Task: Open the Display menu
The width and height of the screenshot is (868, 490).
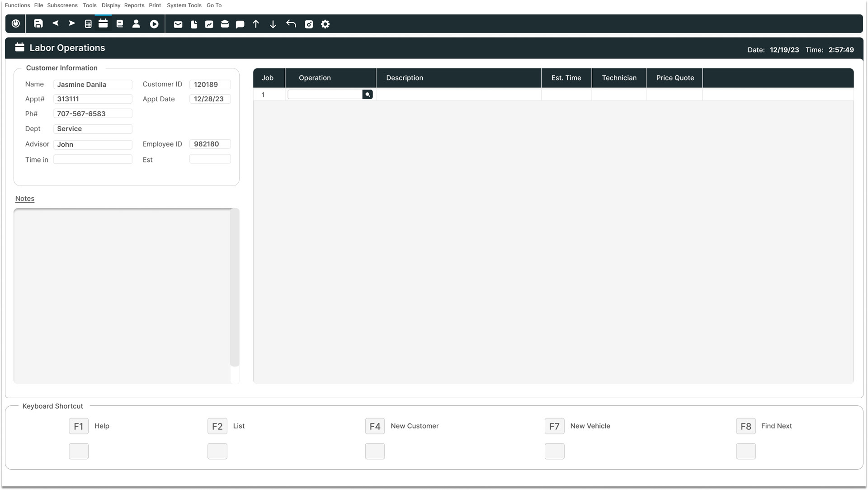Action: pyautogui.click(x=111, y=5)
